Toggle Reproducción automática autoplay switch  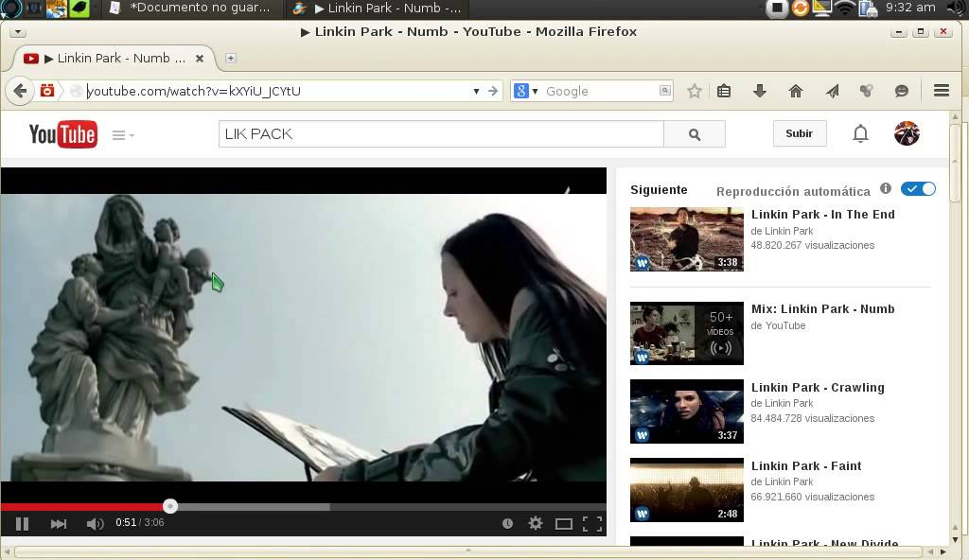tap(918, 189)
